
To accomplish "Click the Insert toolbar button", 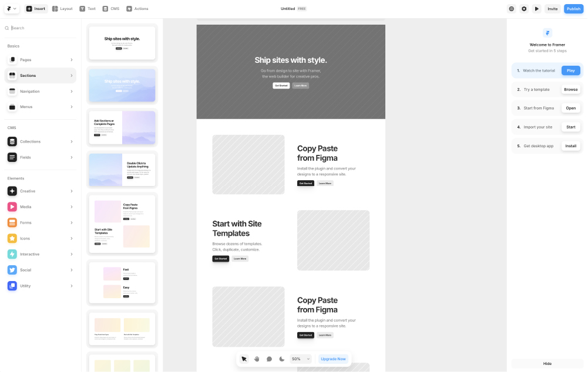I will coord(36,9).
